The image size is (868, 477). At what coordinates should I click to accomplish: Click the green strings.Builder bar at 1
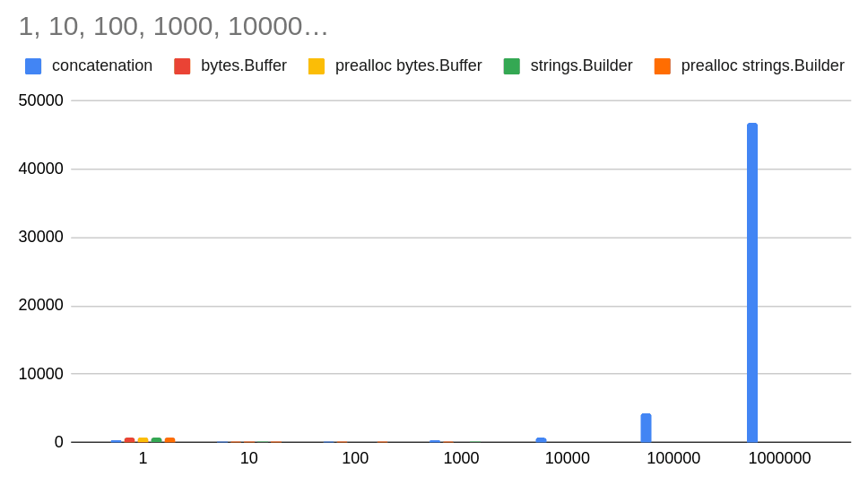coord(156,440)
